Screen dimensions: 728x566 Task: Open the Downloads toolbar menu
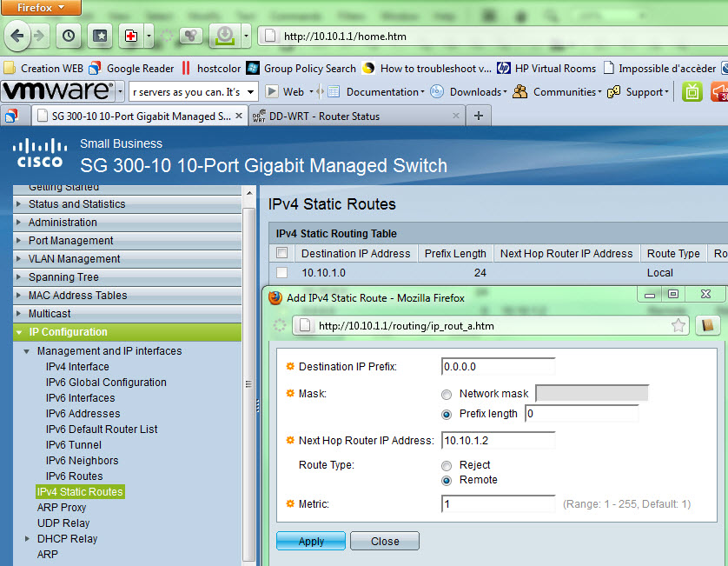pyautogui.click(x=468, y=92)
